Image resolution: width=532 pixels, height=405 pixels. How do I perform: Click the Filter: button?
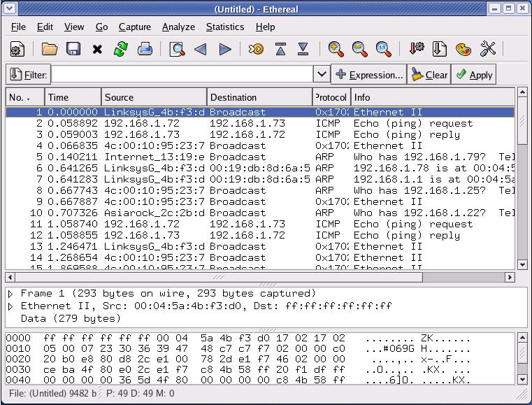(29, 74)
